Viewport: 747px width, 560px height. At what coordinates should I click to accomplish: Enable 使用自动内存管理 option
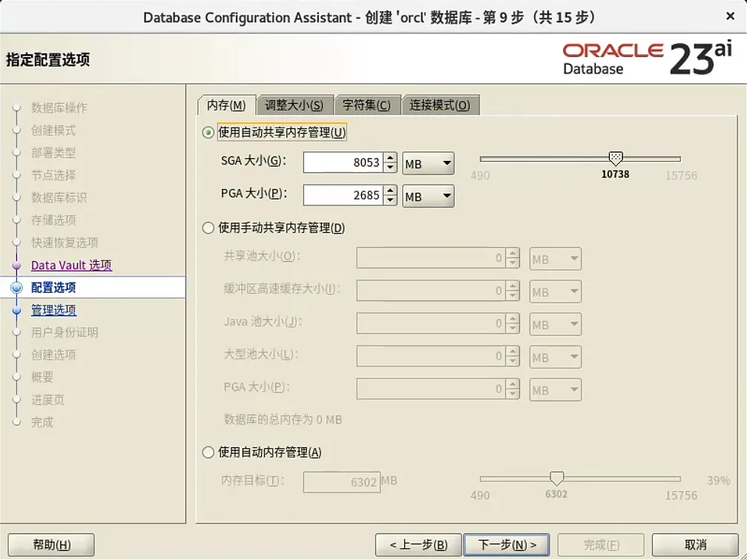208,452
